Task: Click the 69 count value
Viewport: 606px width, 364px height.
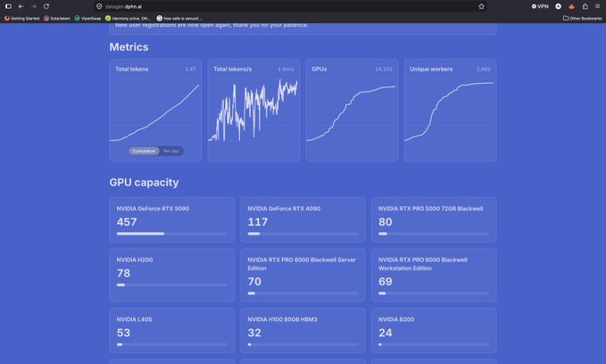Action: pos(386,281)
